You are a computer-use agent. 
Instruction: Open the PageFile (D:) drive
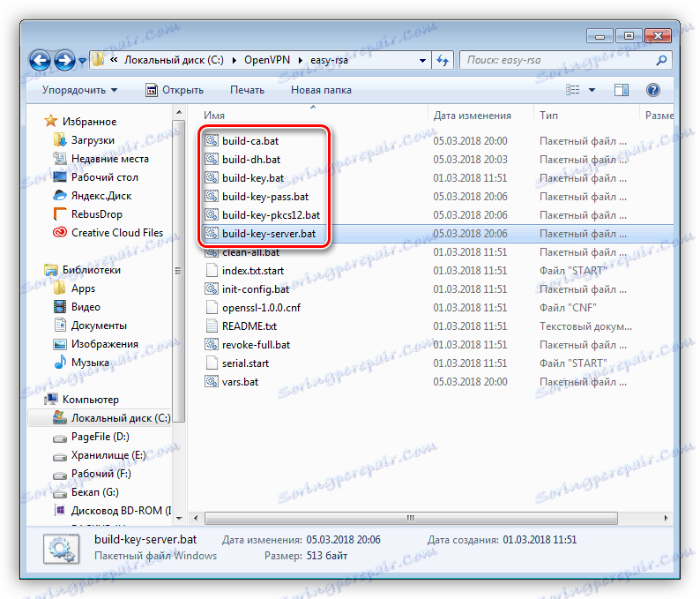point(100,437)
